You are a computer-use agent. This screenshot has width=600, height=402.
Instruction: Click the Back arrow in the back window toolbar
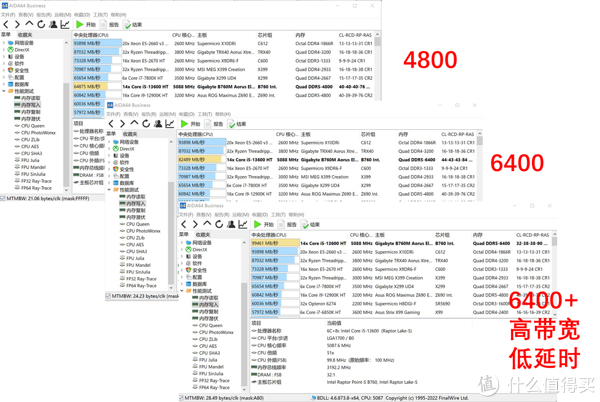click(x=6, y=24)
